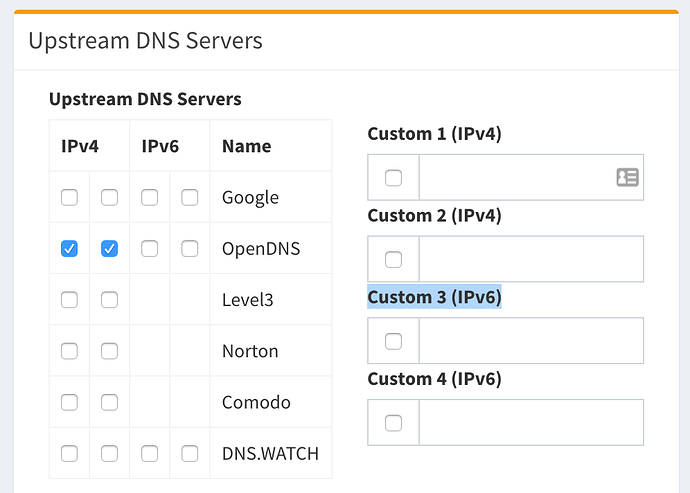
Task: Enable Google second IPv4 server checkbox
Action: (x=110, y=198)
